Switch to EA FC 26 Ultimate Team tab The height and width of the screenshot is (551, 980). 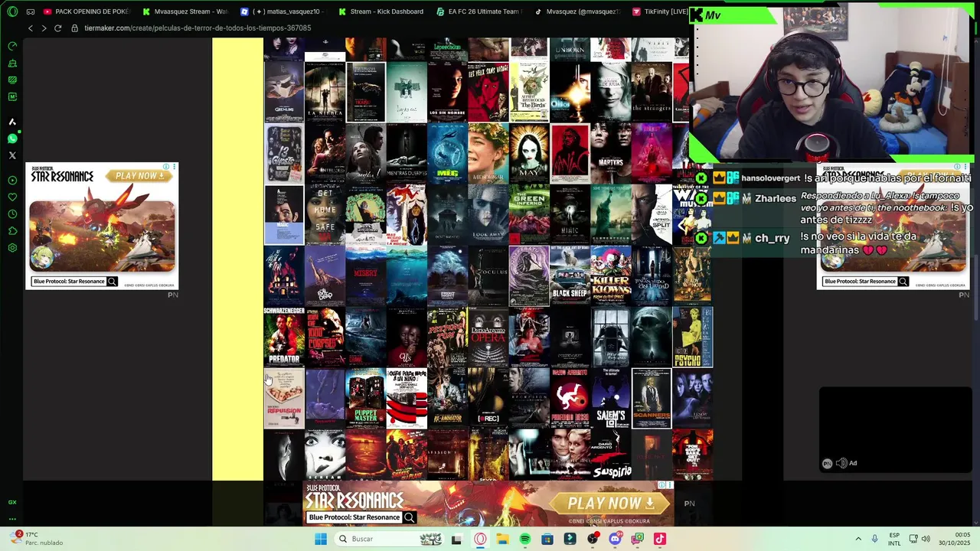(479, 11)
